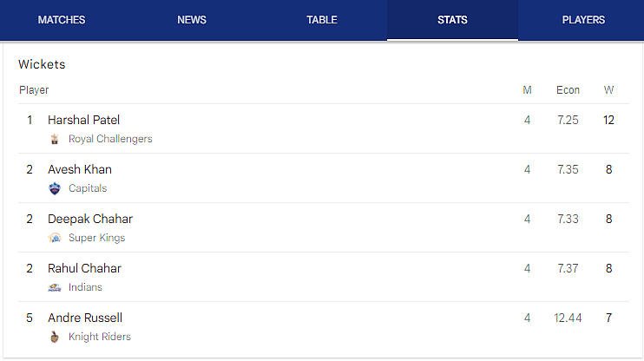The image size is (644, 361).
Task: Click Andre Russell's name
Action: pos(85,318)
